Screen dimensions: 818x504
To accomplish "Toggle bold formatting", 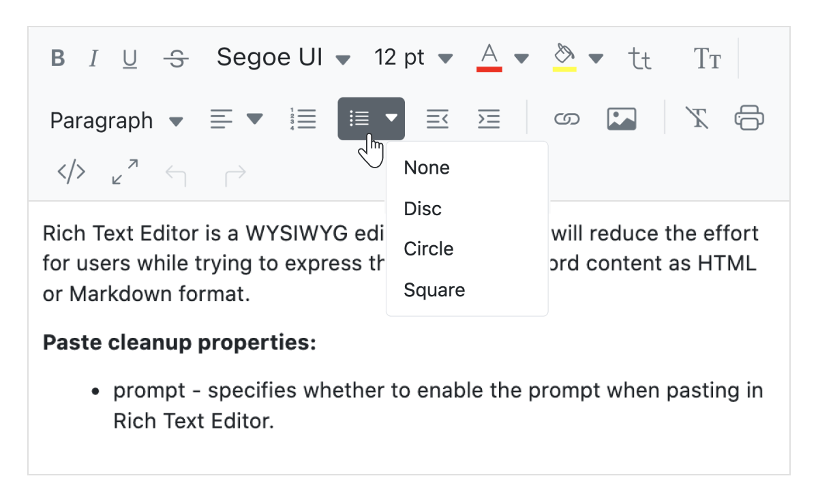I will (x=57, y=58).
